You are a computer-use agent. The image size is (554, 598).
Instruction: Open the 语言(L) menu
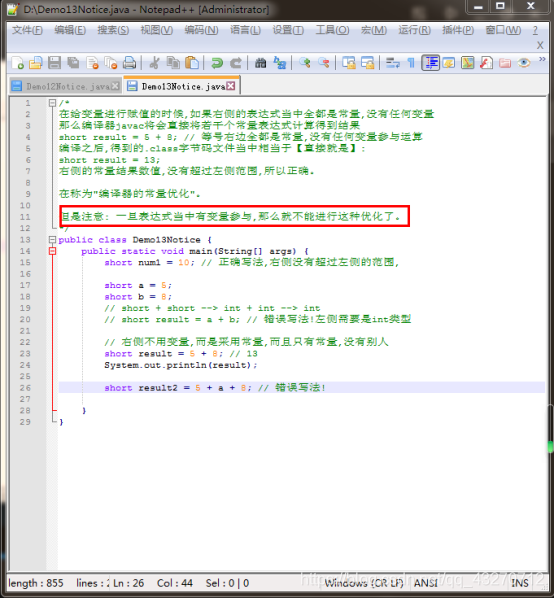pos(245,30)
